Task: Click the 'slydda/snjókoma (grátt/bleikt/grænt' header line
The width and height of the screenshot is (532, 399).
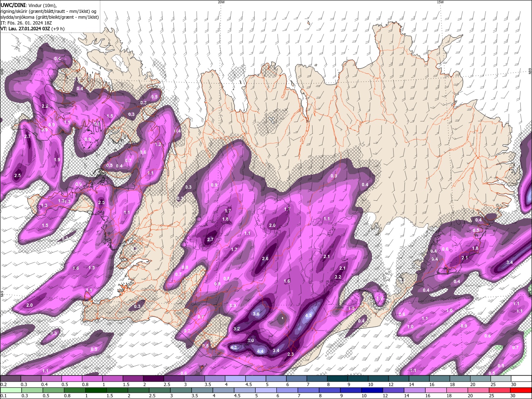Action: pyautogui.click(x=49, y=17)
